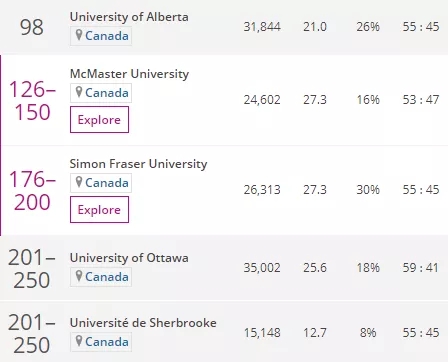Select student count 35,002 for University of Ottawa
This screenshot has height=362, width=448.
tap(262, 268)
